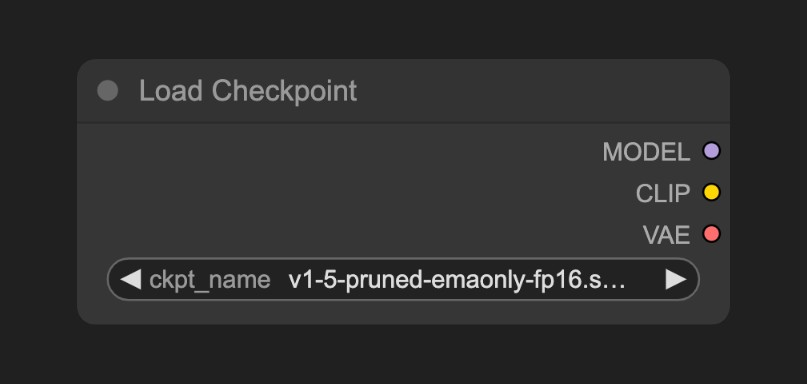Click the VAE output label
Viewport: 807px width, 384px height.
tap(666, 235)
